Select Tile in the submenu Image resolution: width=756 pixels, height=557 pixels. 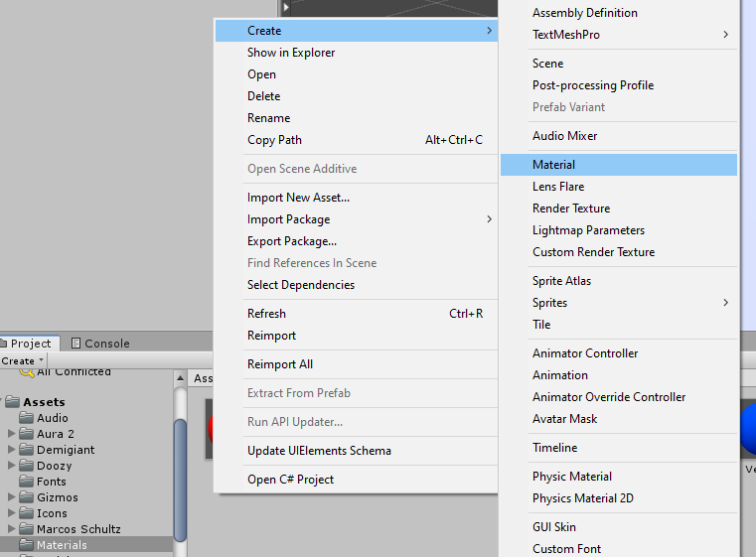619,325
